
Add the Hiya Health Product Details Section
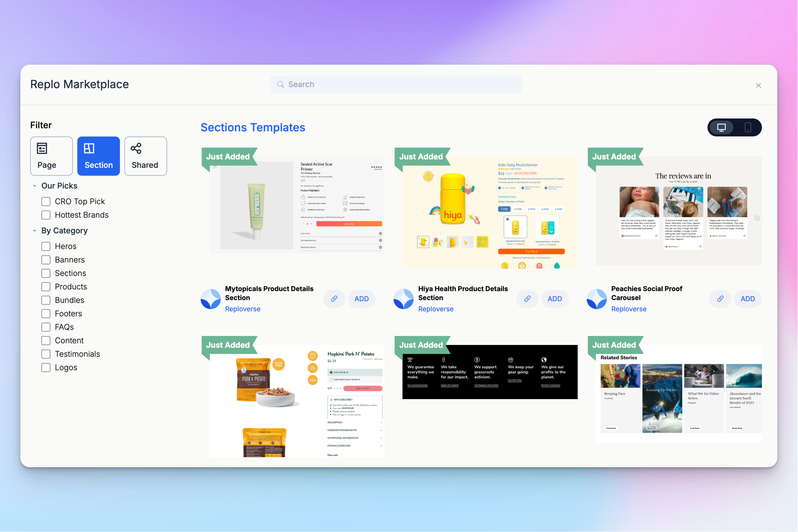[554, 299]
